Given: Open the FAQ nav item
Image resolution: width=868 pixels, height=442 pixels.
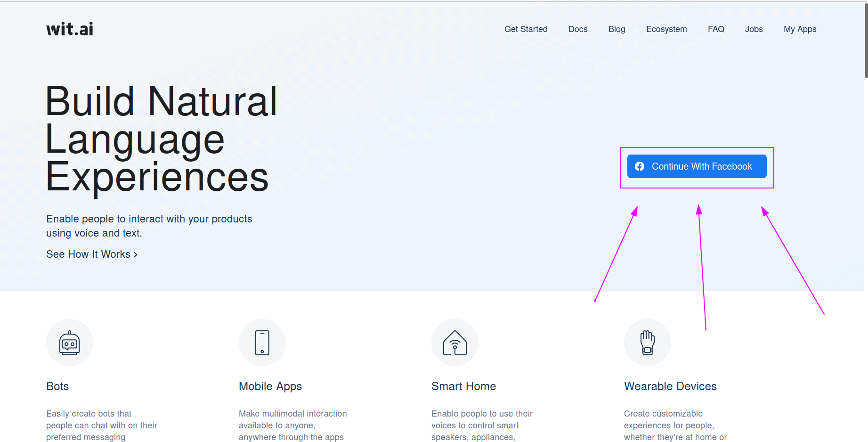Looking at the screenshot, I should (x=716, y=29).
